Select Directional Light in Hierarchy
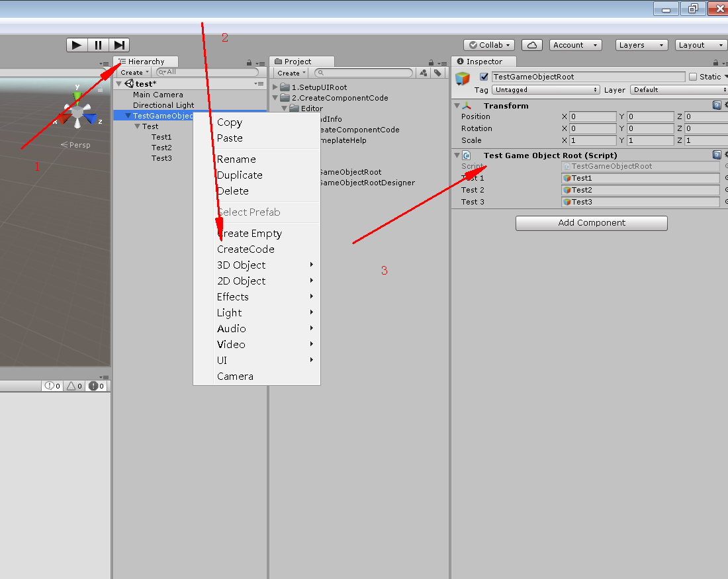This screenshot has height=579, width=728. (163, 105)
